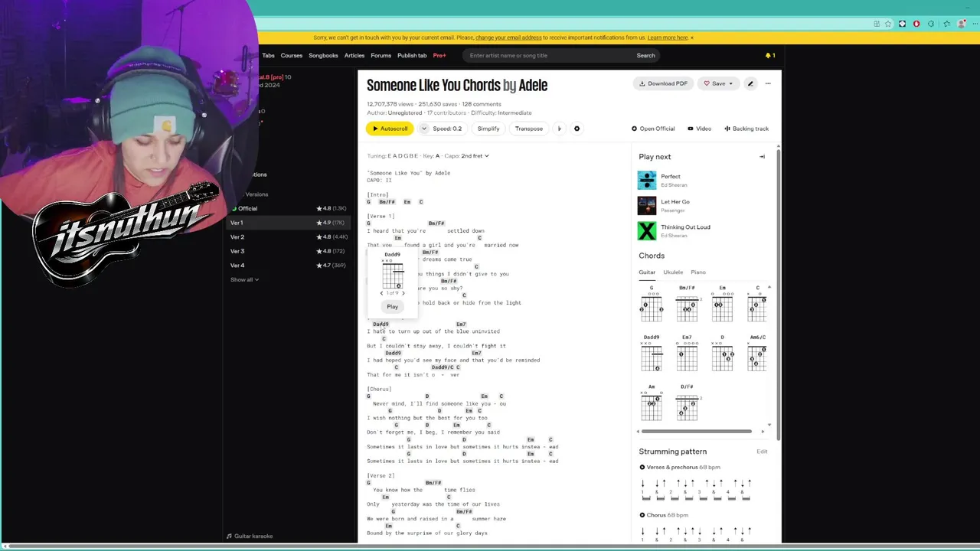Click Learn more here link

[x=668, y=37]
